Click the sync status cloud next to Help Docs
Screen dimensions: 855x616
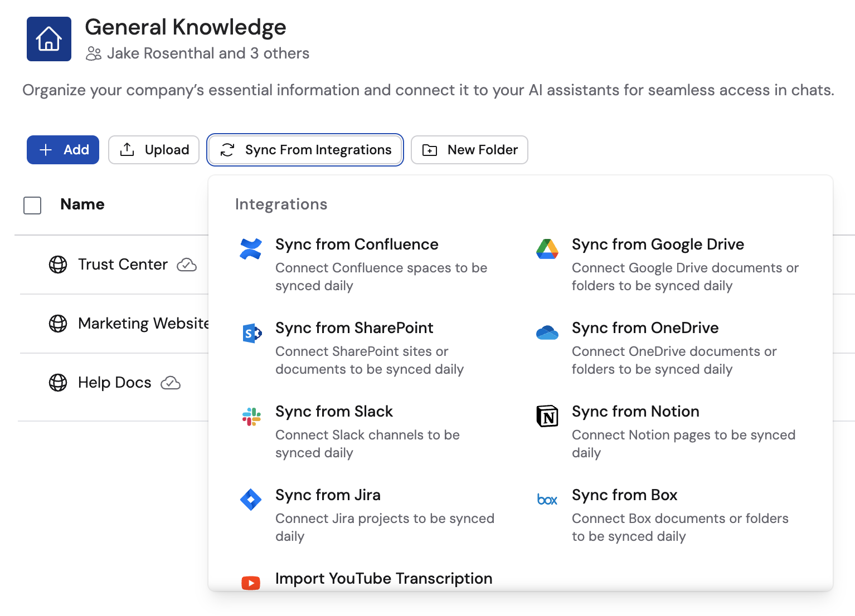(x=171, y=383)
